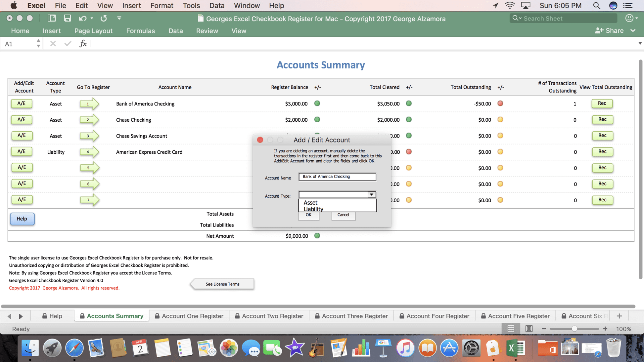Select Page Layout view icon in status bar

coord(529,329)
